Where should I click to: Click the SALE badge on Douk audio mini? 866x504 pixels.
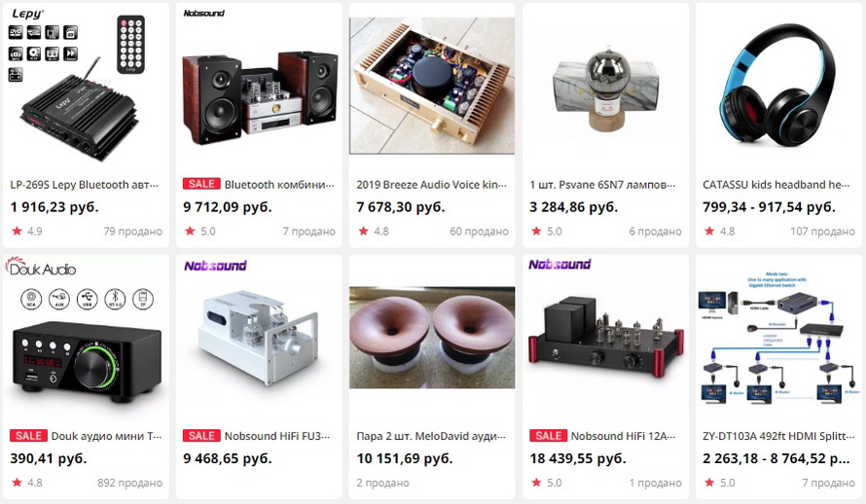pyautogui.click(x=29, y=436)
